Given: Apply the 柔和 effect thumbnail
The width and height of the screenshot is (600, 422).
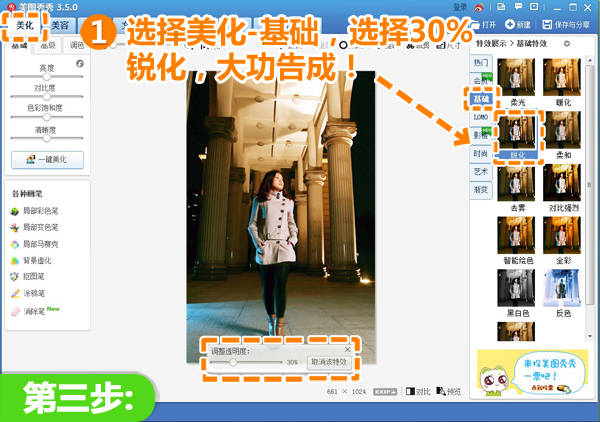Looking at the screenshot, I should (x=562, y=130).
